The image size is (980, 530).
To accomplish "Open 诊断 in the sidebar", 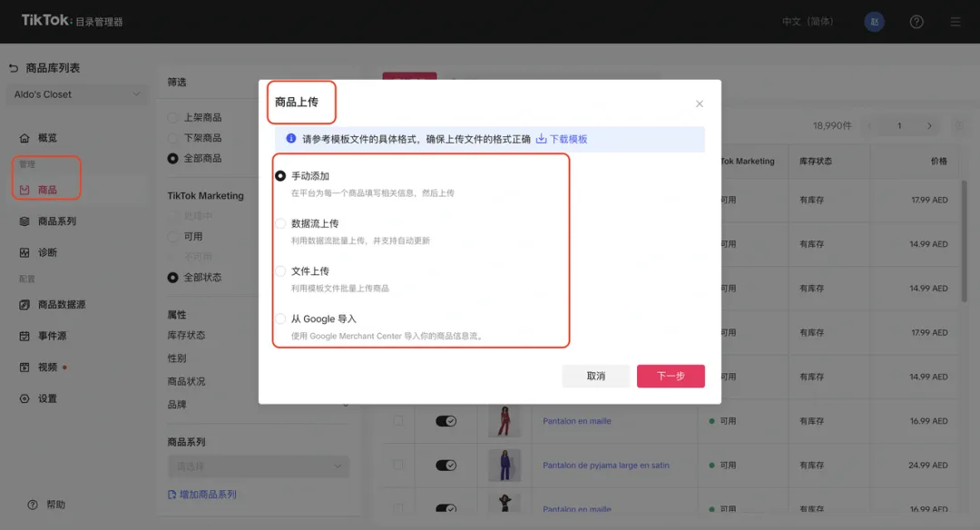I will coord(47,252).
